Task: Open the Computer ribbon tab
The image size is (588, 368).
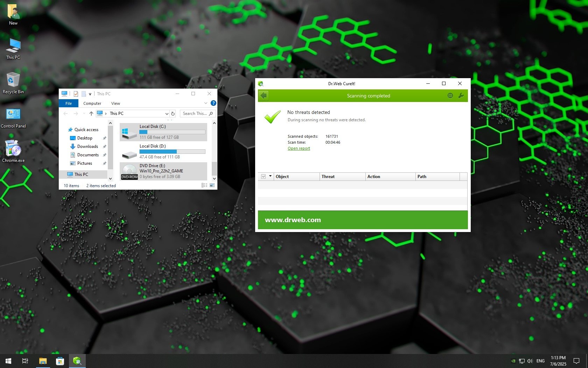Action: point(92,103)
